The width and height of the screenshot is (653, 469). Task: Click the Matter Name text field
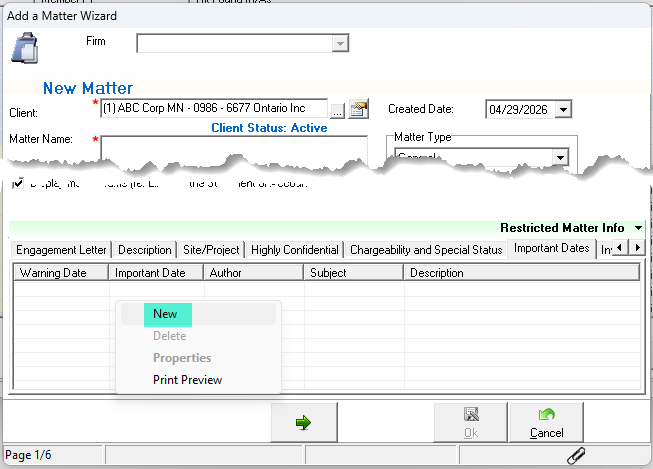pyautogui.click(x=234, y=148)
